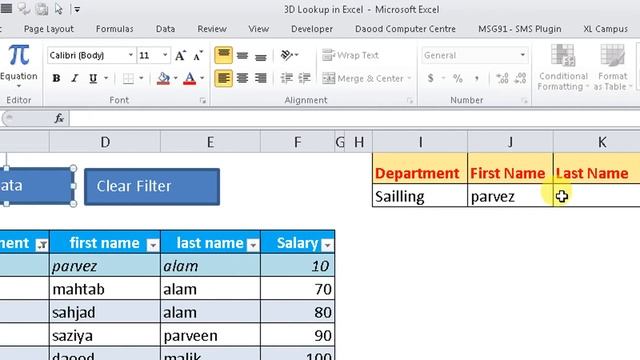Viewport: 640px width, 360px height.
Task: Open underline style dropdown arrow
Action: click(x=106, y=78)
